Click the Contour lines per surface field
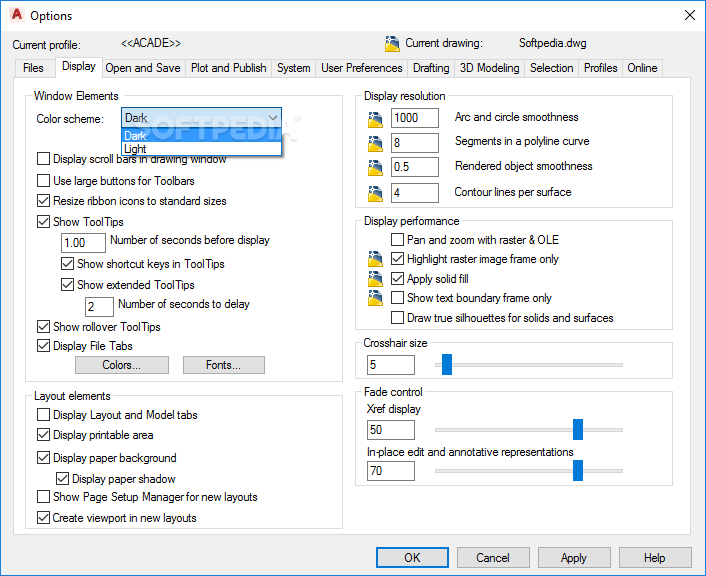 pos(415,193)
